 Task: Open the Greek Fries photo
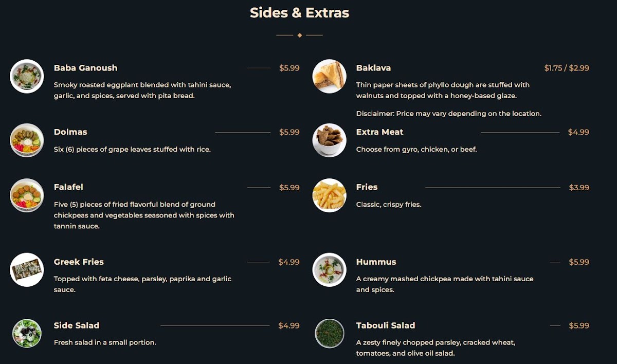pyautogui.click(x=27, y=270)
